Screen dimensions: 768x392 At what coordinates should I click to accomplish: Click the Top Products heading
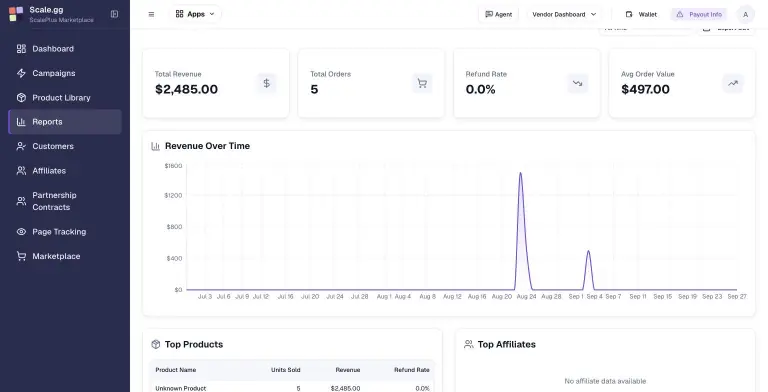click(x=193, y=344)
